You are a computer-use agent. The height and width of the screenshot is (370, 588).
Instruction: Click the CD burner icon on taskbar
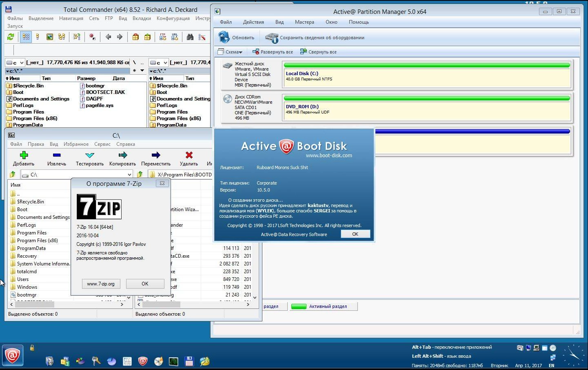158,361
